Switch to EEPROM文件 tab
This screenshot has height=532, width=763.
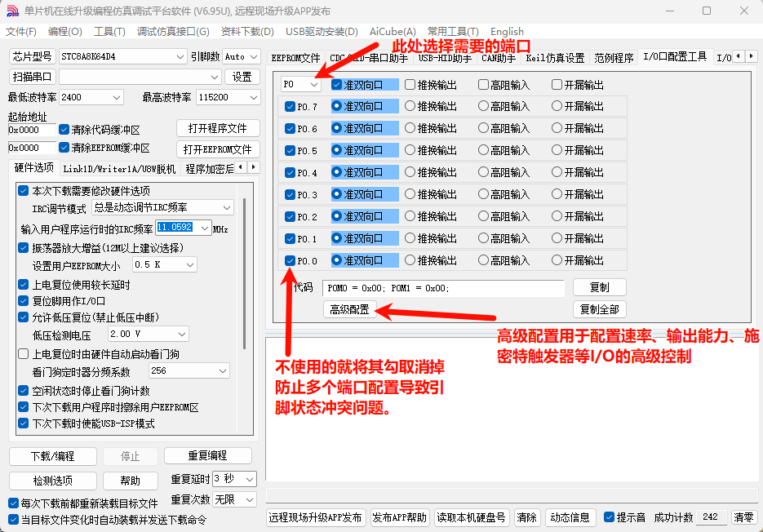point(296,59)
